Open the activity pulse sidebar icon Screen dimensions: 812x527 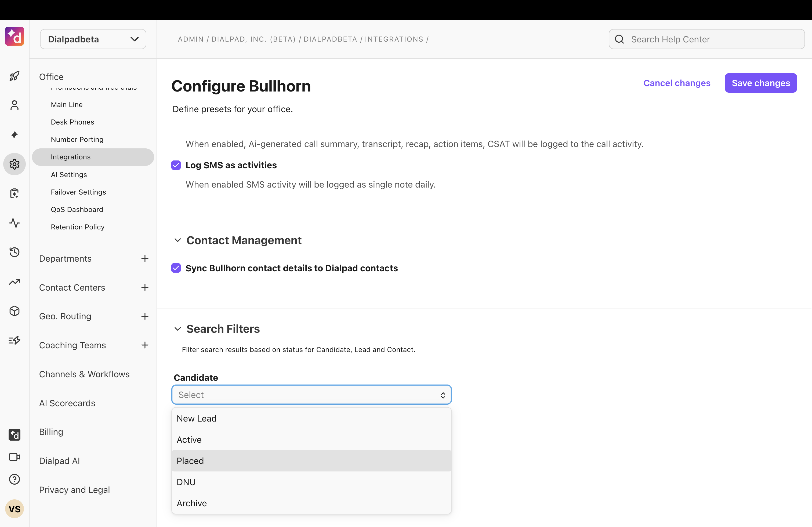tap(14, 223)
